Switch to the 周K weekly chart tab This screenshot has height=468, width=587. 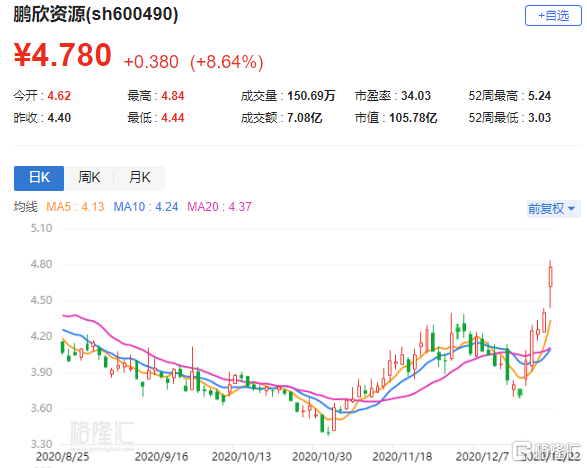[x=89, y=178]
